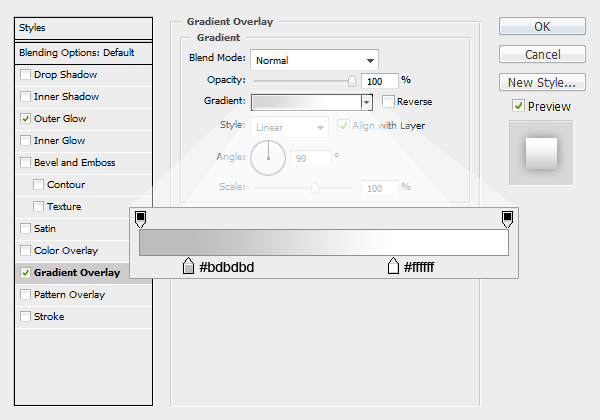Adjust the Scale slider handle
Screen dimensions: 600x420
coord(315,188)
